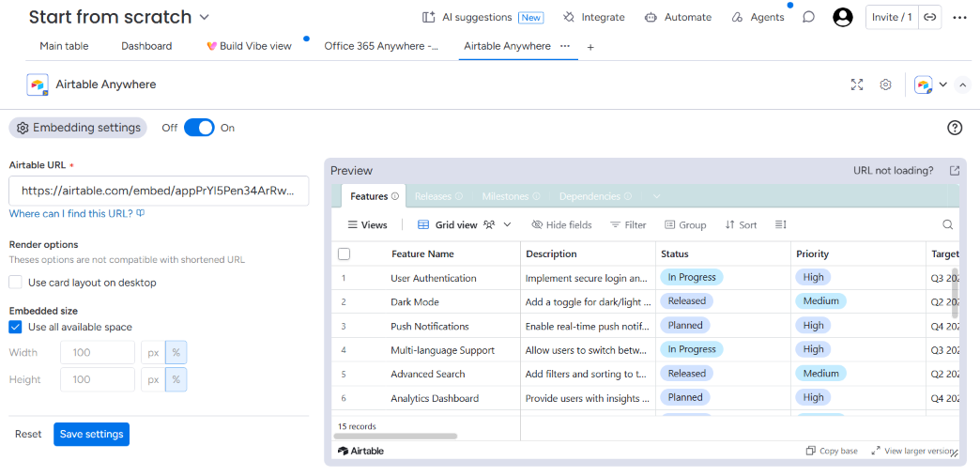Add a new view with plus icon
Image resolution: width=980 pixels, height=476 pixels.
[590, 47]
